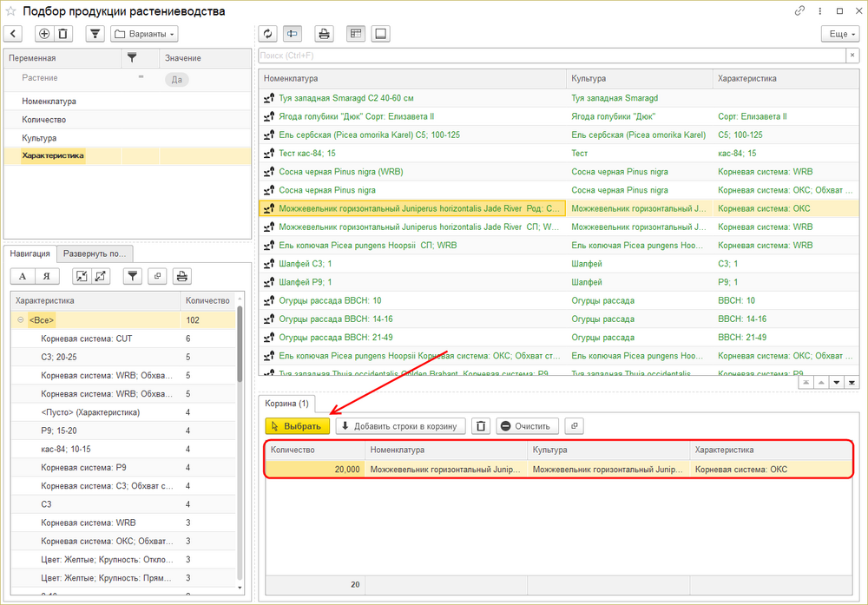Click the add variable plus icon

tap(44, 34)
